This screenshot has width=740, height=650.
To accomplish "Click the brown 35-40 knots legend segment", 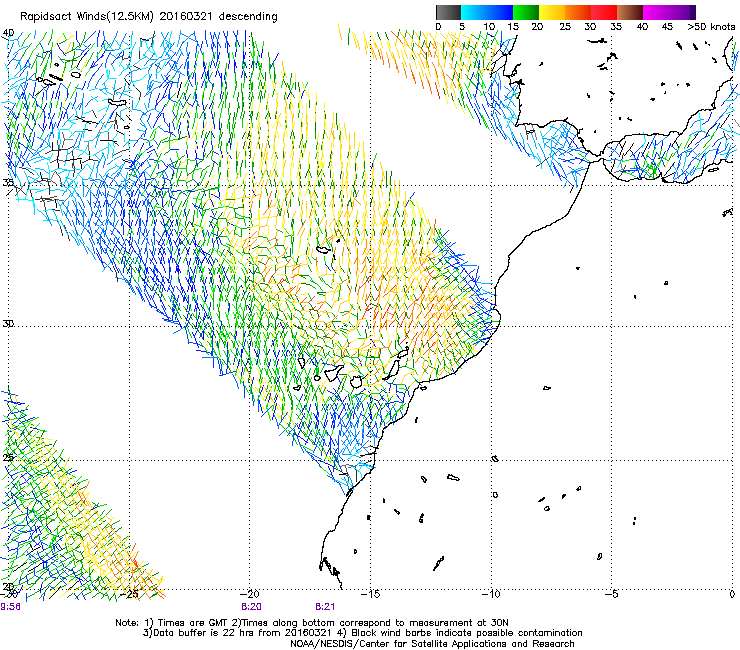I will pyautogui.click(x=630, y=12).
